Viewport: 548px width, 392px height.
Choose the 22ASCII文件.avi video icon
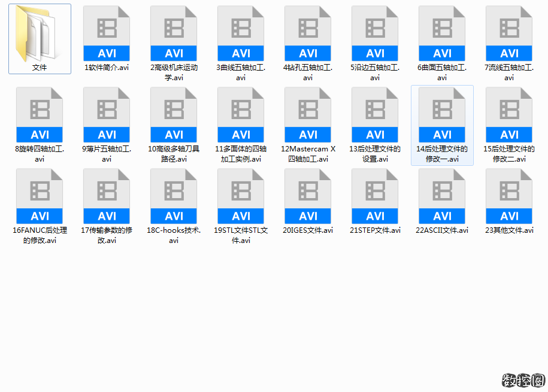pos(442,196)
